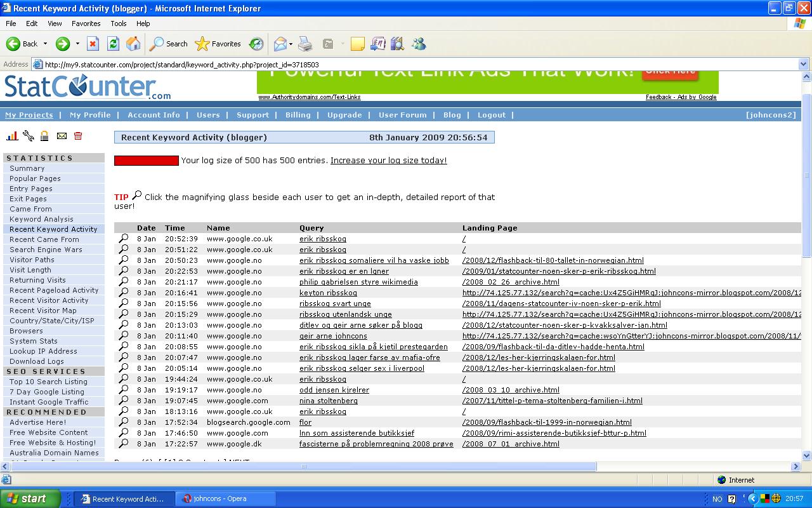812x508 pixels.
Task: Stop loading the page with the Stop icon
Action: tap(93, 44)
